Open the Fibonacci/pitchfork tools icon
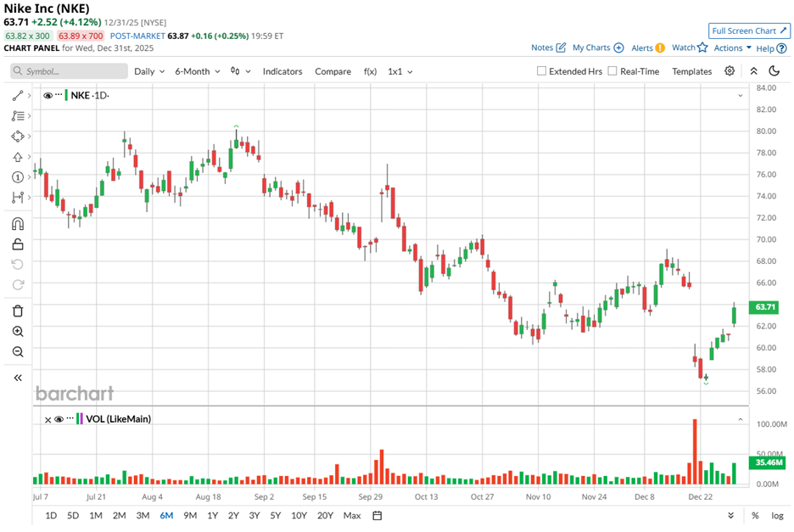This screenshot has height=532, width=794. tap(18, 116)
